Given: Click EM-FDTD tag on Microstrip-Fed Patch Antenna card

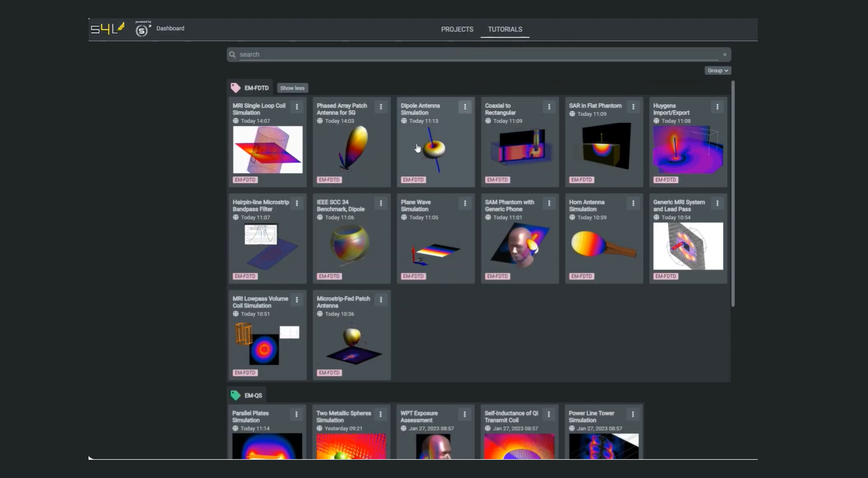Looking at the screenshot, I should point(329,373).
